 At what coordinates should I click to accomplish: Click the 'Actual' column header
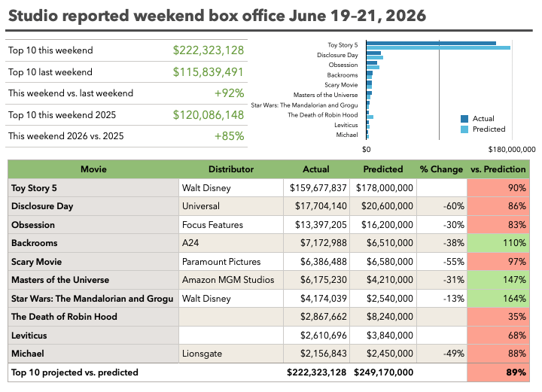pos(316,169)
